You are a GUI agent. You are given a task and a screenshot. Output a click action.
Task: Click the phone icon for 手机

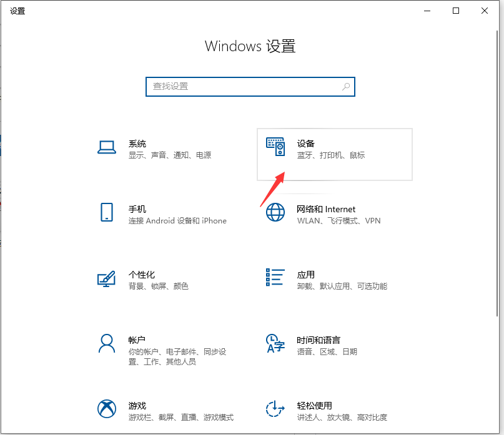click(x=107, y=212)
